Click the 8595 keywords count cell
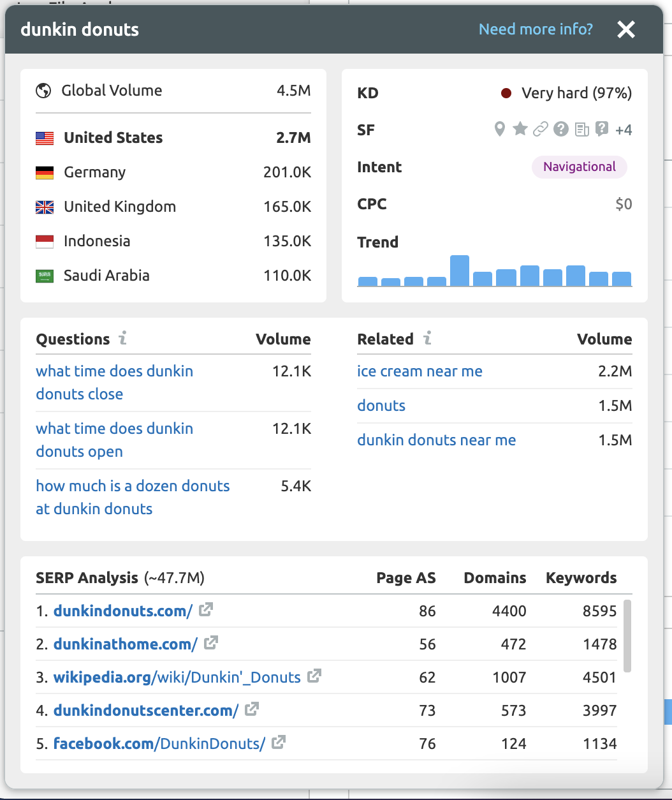Viewport: 672px width, 800px height. tap(600, 611)
